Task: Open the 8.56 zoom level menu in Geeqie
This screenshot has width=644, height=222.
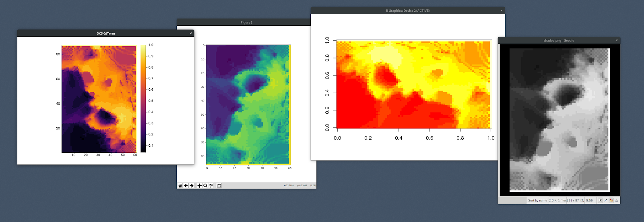Action: (x=590, y=200)
